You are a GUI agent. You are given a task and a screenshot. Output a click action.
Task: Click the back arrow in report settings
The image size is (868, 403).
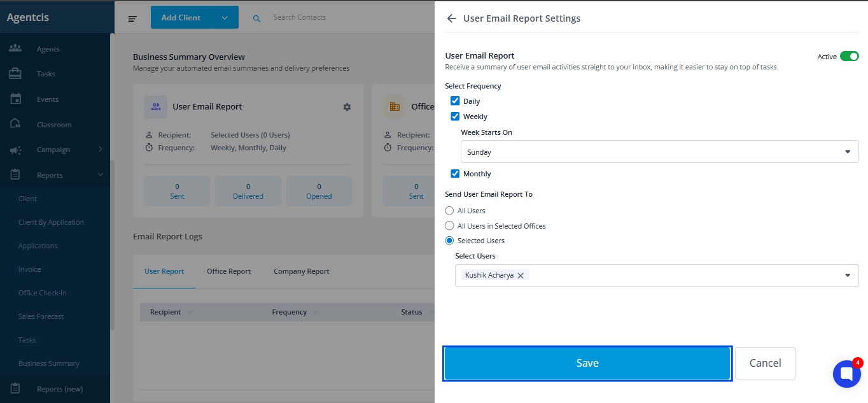[x=452, y=18]
